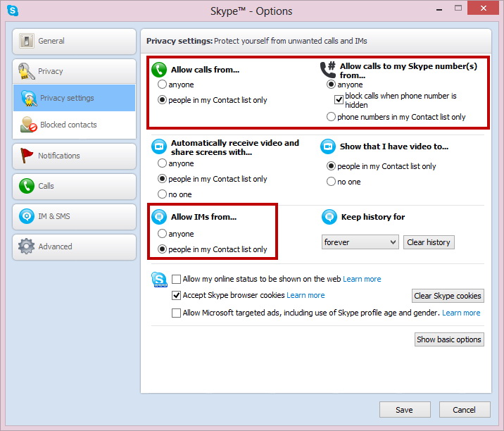Enable online status shown on the web
Viewport: 504px width, 431px height.
point(176,279)
